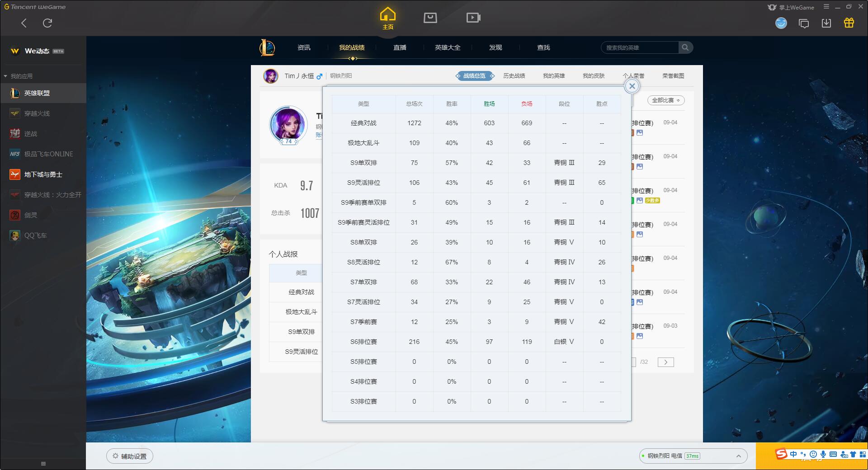Click the 极地大乱斗 row in popup
The image size is (868, 470).
tap(476, 143)
